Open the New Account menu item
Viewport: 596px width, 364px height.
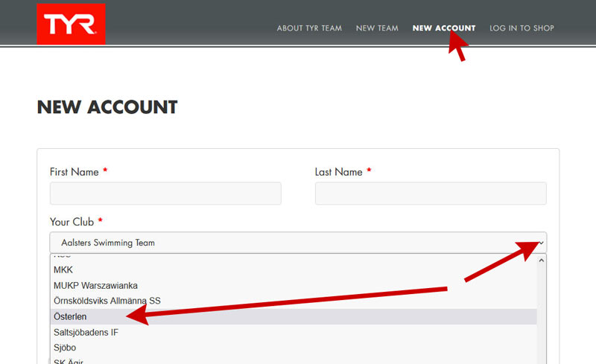444,28
